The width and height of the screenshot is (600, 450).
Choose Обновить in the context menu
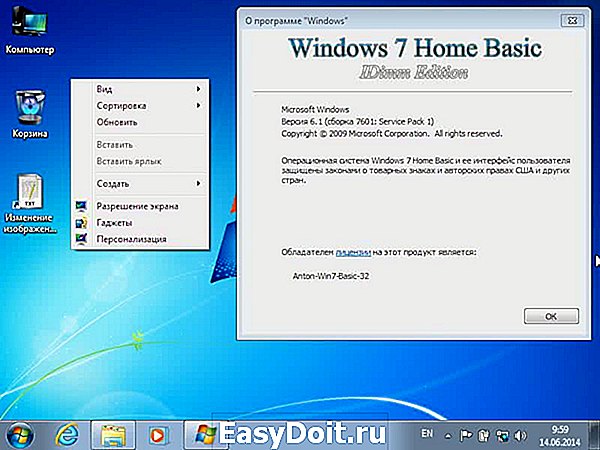140,122
